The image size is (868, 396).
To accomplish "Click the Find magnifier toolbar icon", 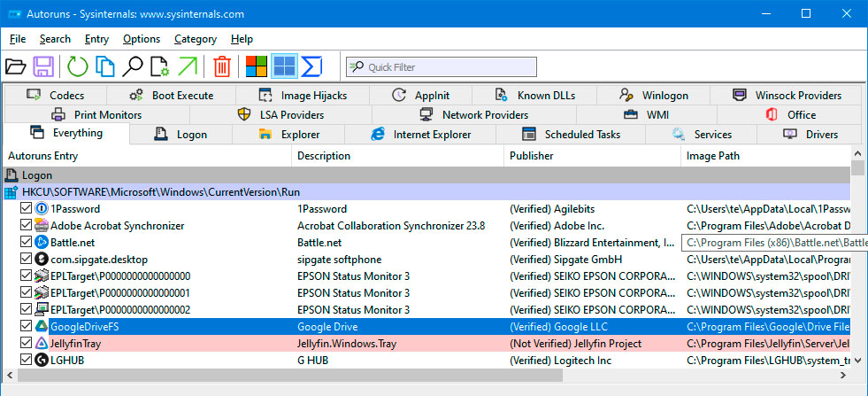I will (133, 66).
